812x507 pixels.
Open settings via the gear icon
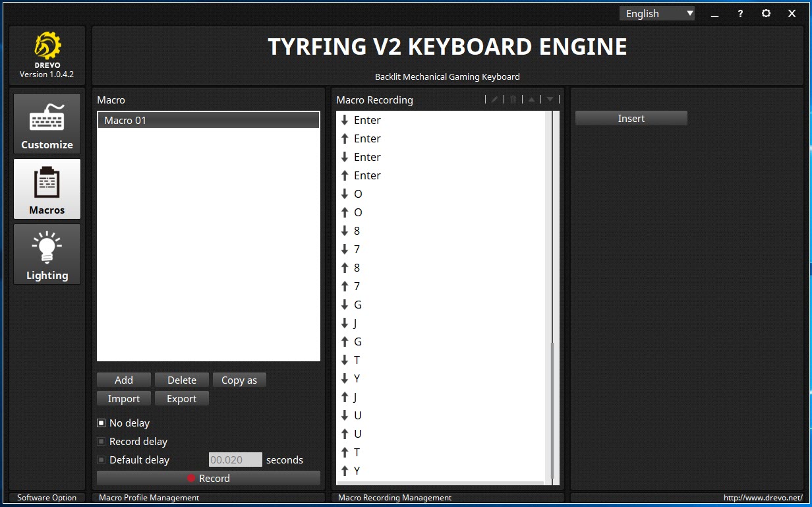tap(766, 13)
